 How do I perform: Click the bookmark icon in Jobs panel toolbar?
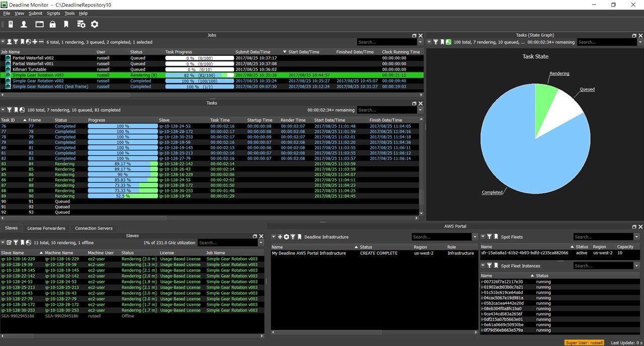(22, 42)
